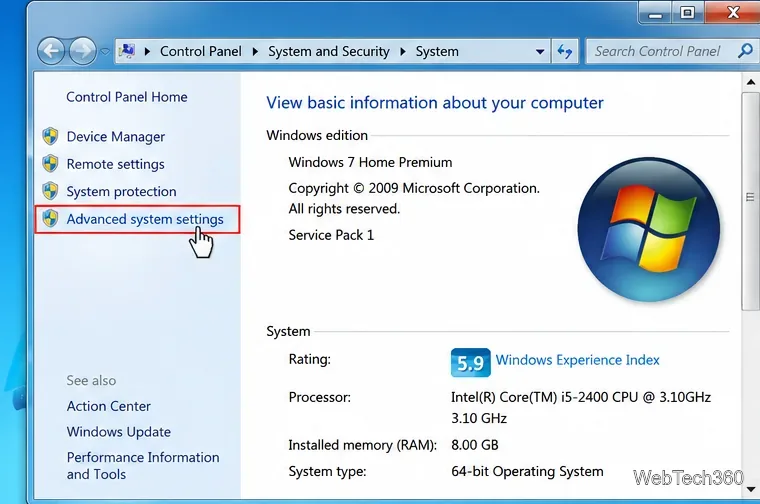Click the shield icon beside Remote settings

pyautogui.click(x=50, y=164)
